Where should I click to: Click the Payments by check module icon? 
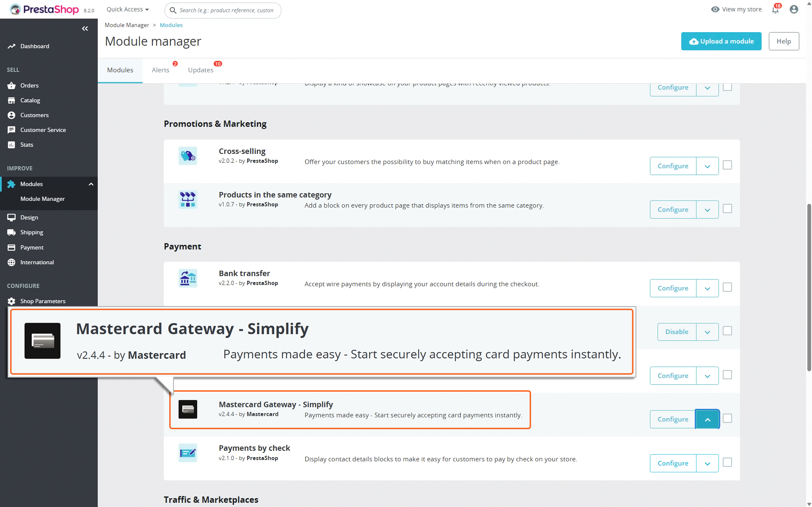[x=188, y=453]
